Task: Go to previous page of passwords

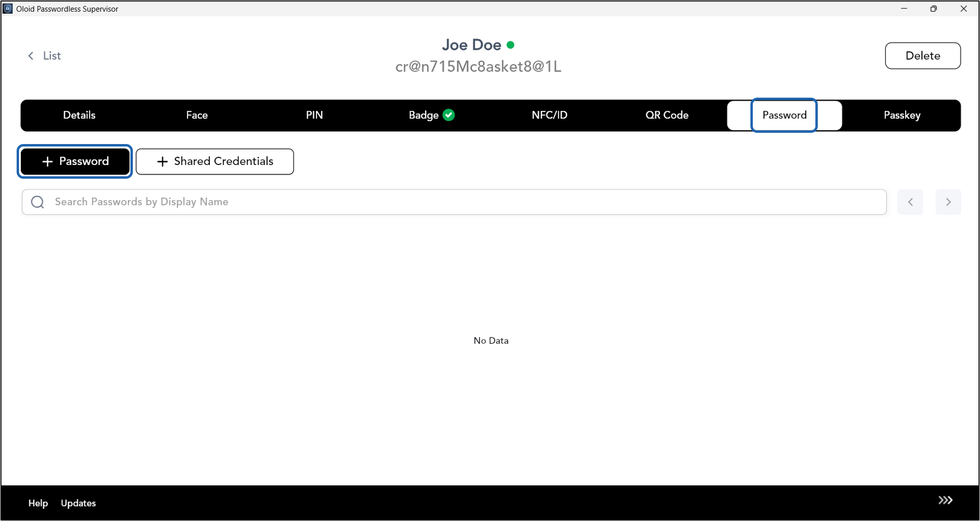Action: point(910,202)
